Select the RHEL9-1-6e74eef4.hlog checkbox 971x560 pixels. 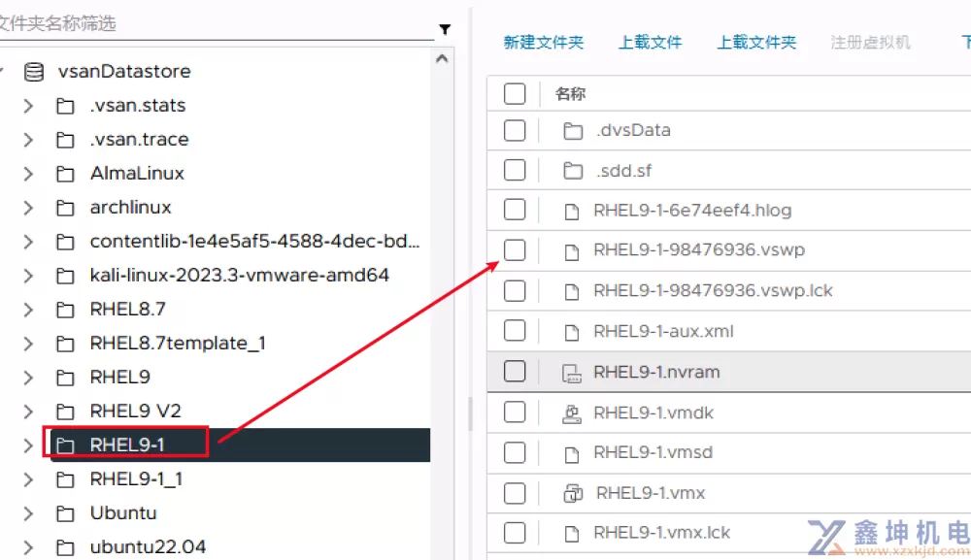[515, 210]
